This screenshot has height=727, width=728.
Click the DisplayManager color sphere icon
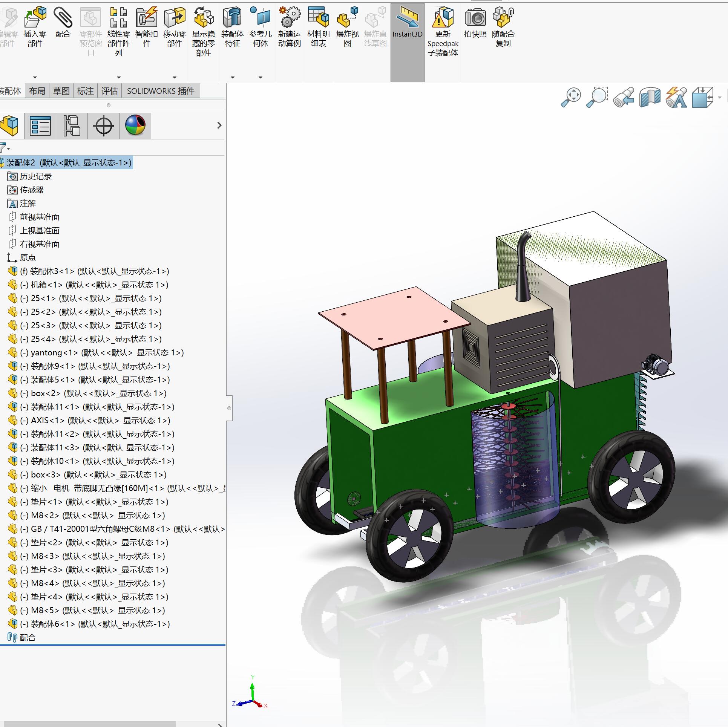click(135, 126)
